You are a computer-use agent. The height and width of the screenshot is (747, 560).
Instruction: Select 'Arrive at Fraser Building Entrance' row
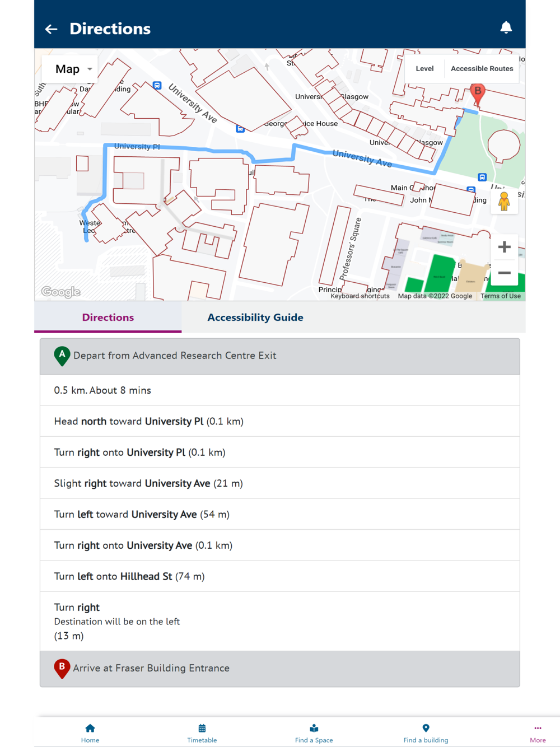coord(280,669)
